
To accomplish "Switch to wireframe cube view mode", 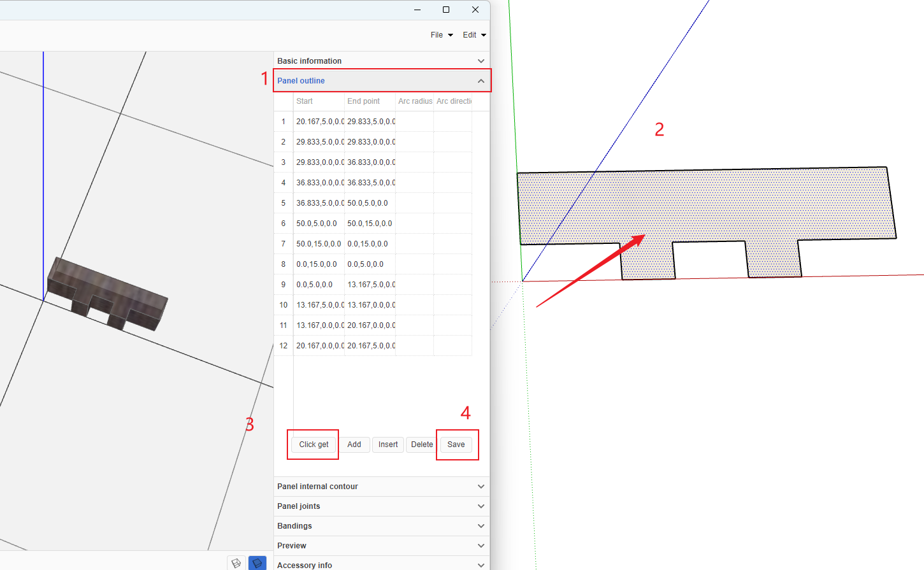I will pyautogui.click(x=236, y=563).
